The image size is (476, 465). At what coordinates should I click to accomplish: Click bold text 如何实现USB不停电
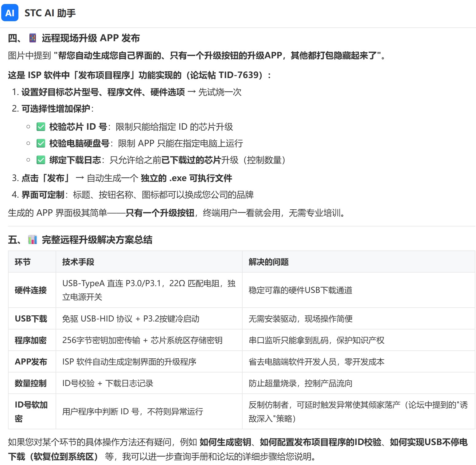(429, 442)
